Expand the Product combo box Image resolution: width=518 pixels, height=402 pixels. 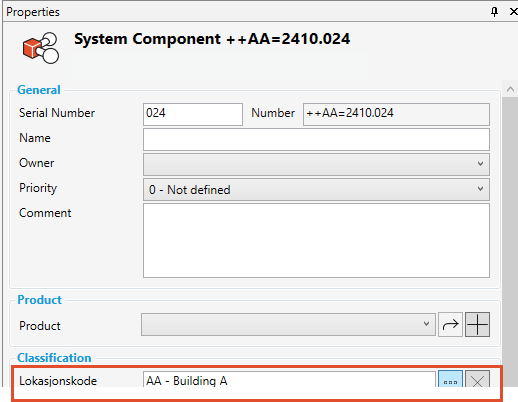coord(288,324)
